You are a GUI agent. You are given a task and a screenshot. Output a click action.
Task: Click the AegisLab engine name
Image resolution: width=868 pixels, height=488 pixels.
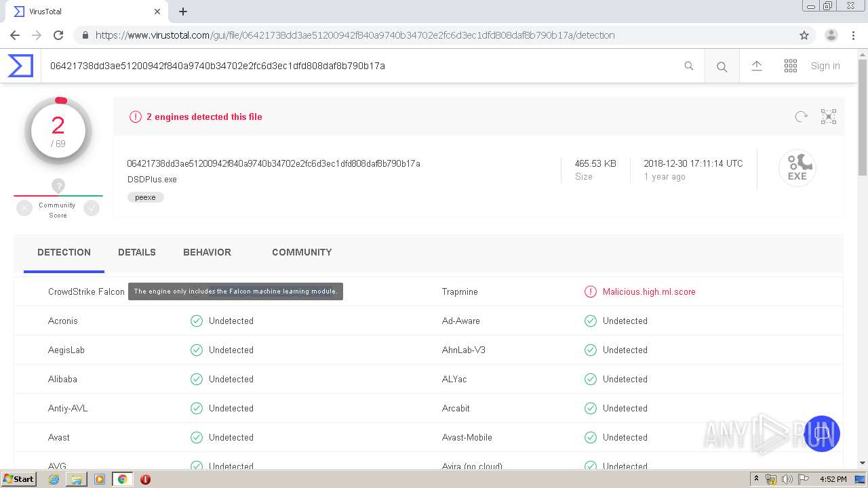point(66,350)
